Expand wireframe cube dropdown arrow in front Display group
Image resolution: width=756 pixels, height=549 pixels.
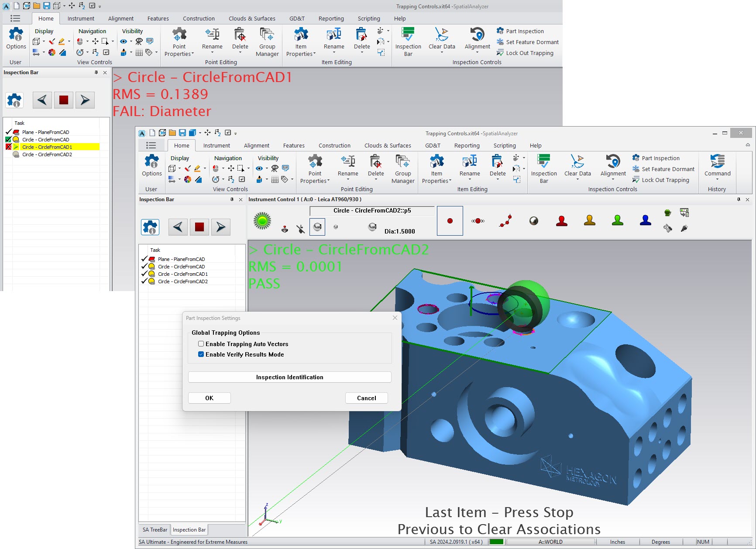[x=179, y=168]
